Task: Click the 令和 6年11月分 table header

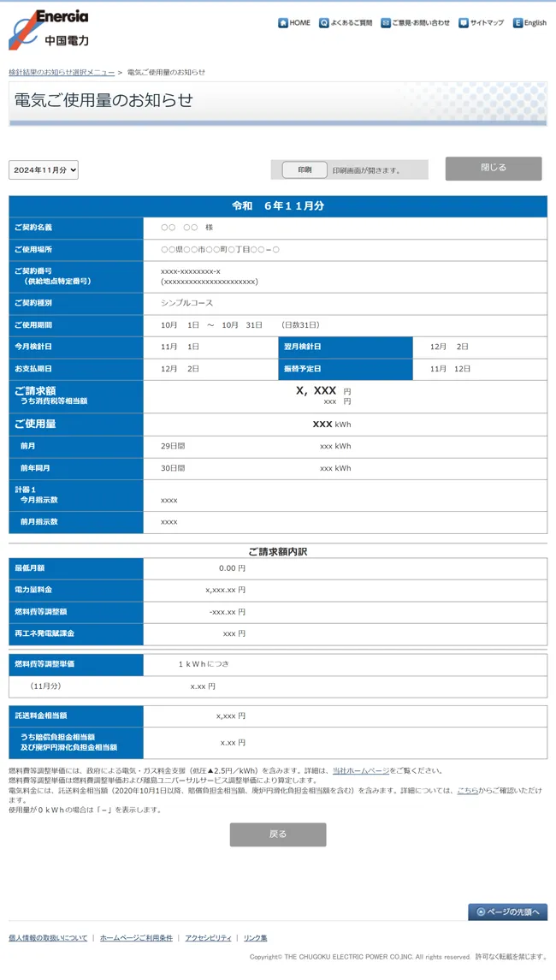Action: click(x=278, y=206)
